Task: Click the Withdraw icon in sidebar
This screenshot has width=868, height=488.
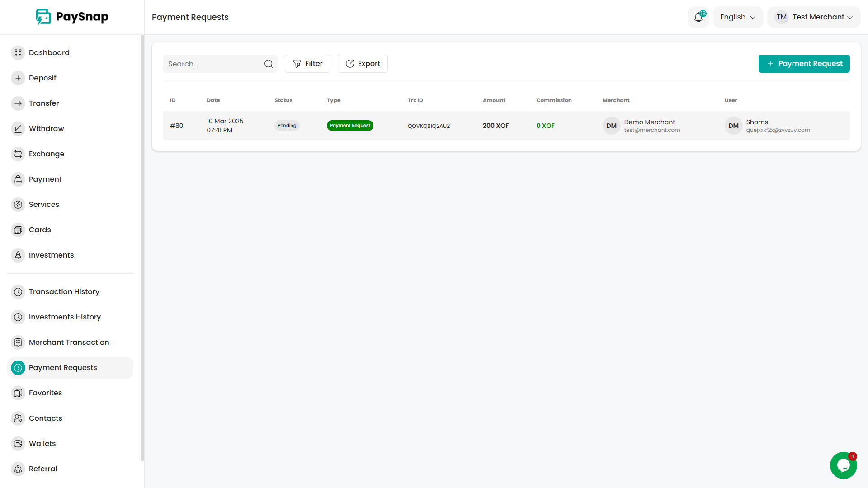Action: tap(18, 128)
